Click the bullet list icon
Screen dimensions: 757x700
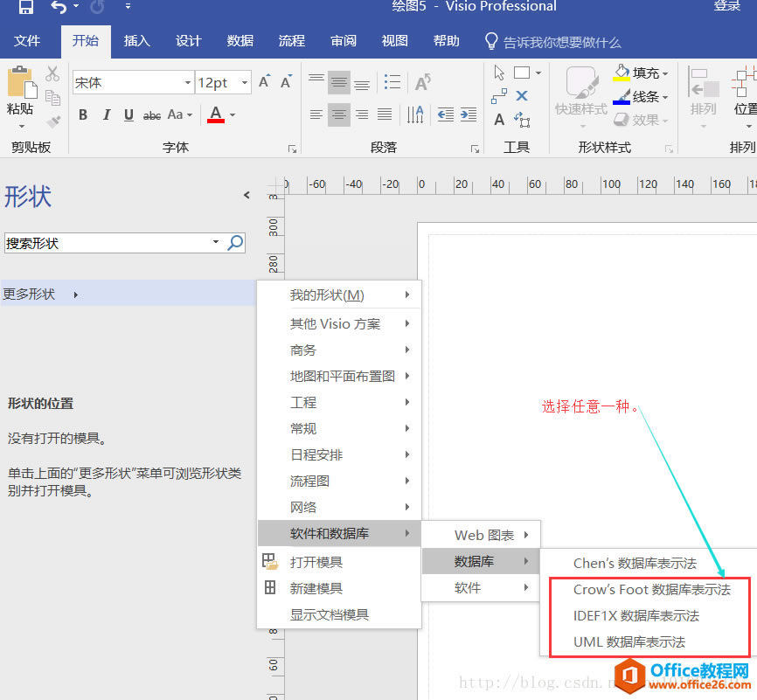[x=392, y=83]
